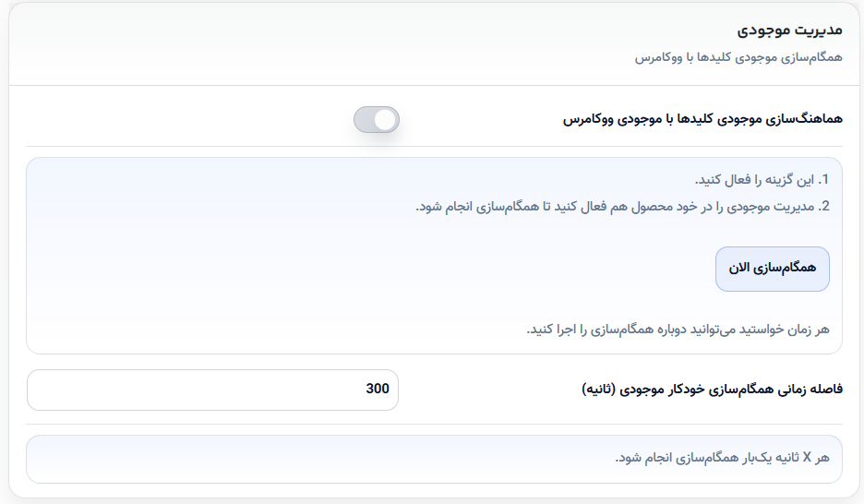Click step 2 text about enabling product stock management
The width and height of the screenshot is (864, 504).
[x=615, y=207]
